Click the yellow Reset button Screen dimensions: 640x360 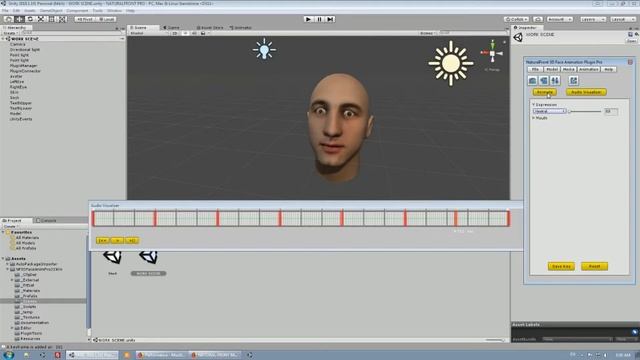coord(594,267)
